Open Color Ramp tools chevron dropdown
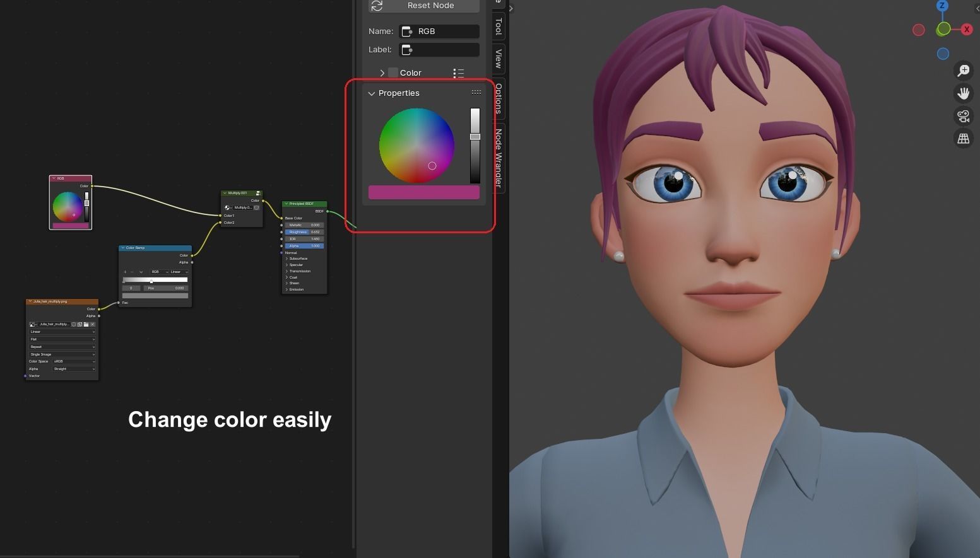Viewport: 980px width, 558px height. [x=141, y=272]
